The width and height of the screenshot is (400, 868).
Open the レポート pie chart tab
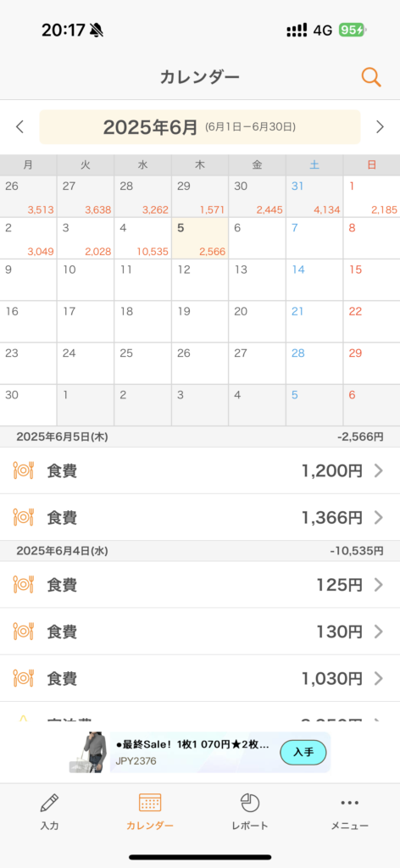[250, 811]
